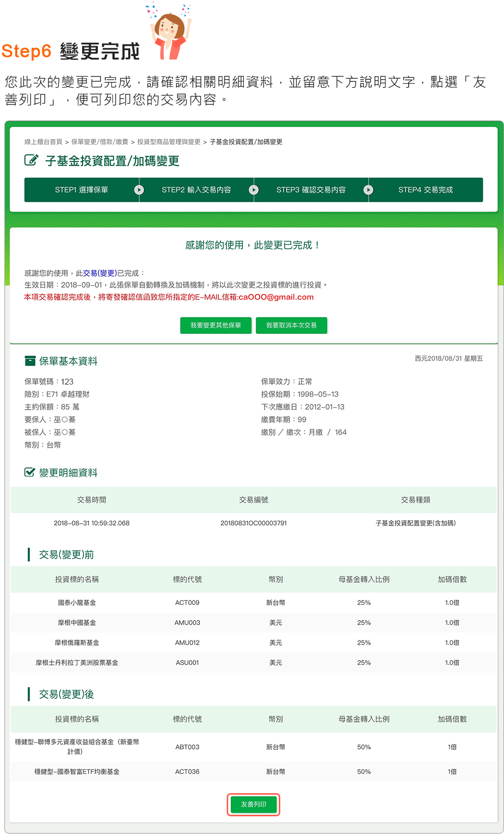Image resolution: width=504 pixels, height=834 pixels.
Task: Click the 穩健型-聯博多元資產收益組合基金 row name
Action: pos(77,746)
